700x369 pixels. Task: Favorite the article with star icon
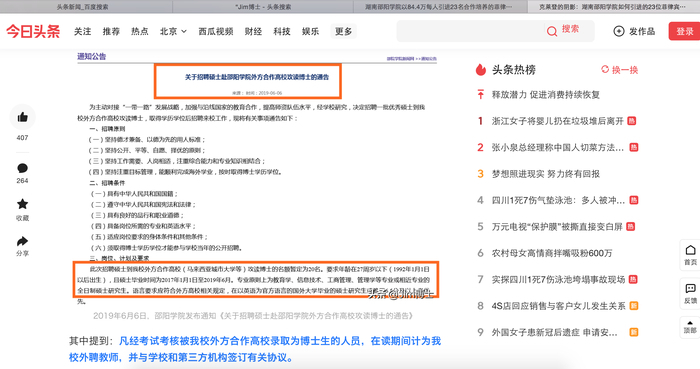(x=22, y=204)
